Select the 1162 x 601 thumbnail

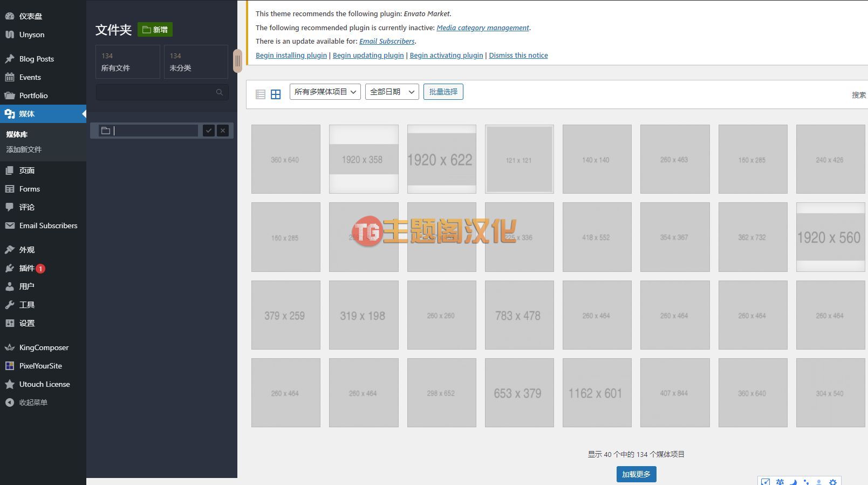(x=597, y=393)
